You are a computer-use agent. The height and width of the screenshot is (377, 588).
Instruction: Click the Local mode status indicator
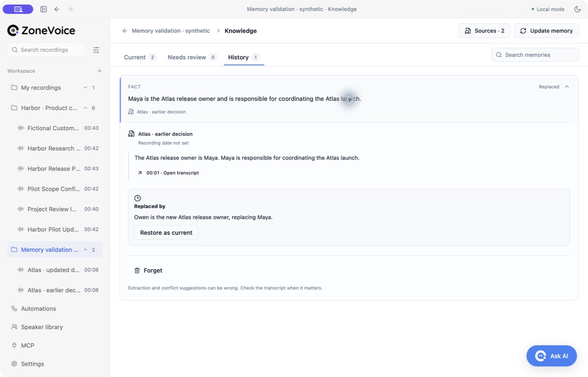[548, 9]
